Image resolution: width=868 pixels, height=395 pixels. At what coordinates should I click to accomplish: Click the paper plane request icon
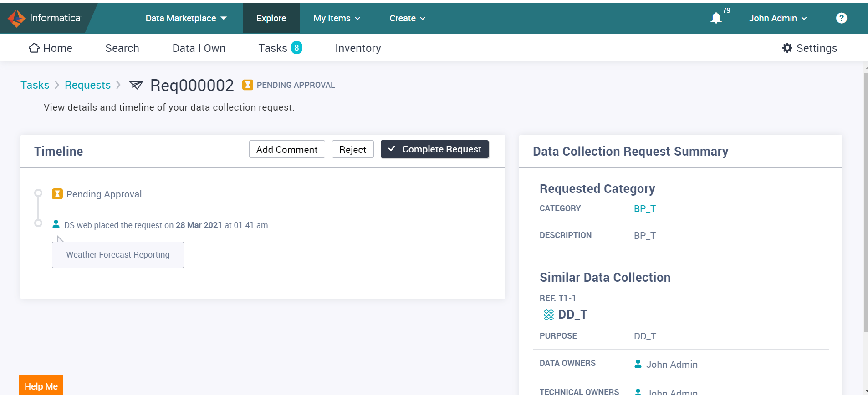[136, 85]
